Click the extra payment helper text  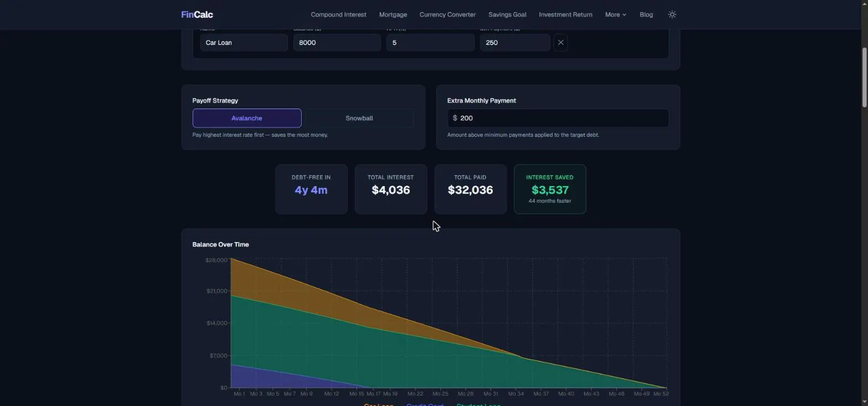point(523,135)
